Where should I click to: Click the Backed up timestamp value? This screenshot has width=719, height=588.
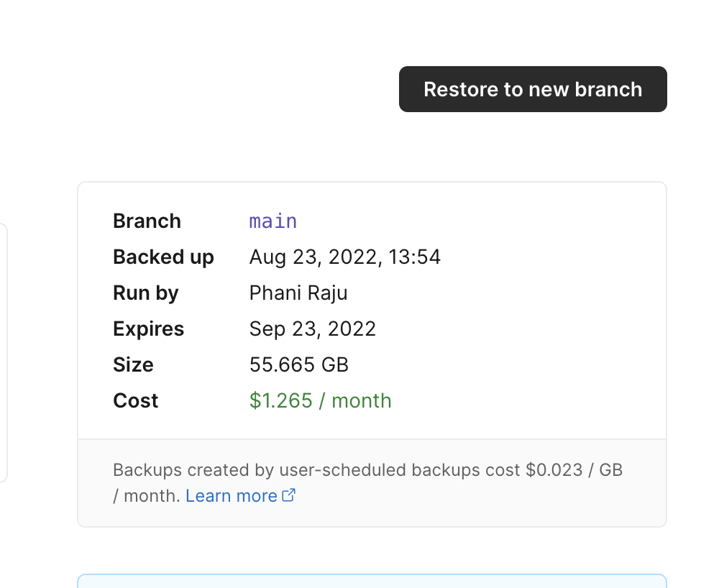coord(345,257)
